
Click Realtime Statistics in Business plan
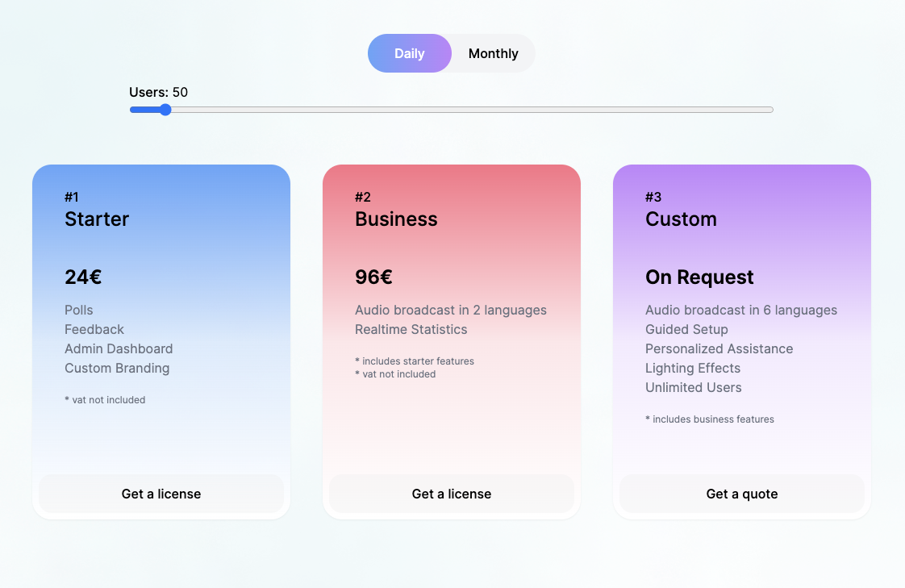[x=411, y=329]
